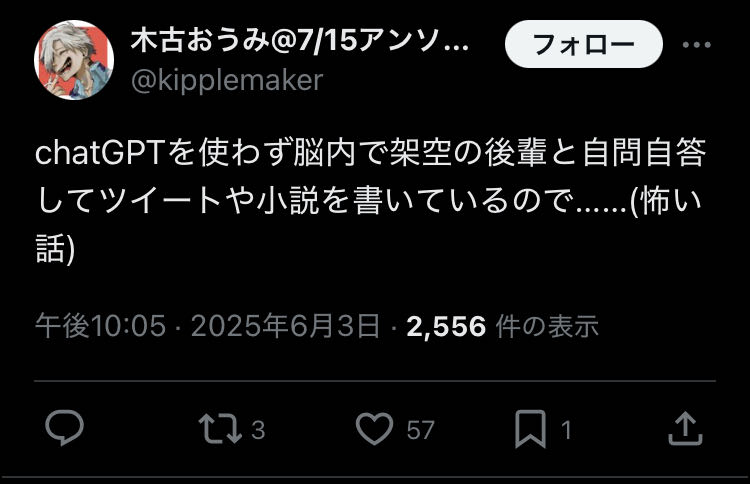The width and height of the screenshot is (750, 484).
Task: Open the share upload arrow icon
Action: pyautogui.click(x=685, y=429)
